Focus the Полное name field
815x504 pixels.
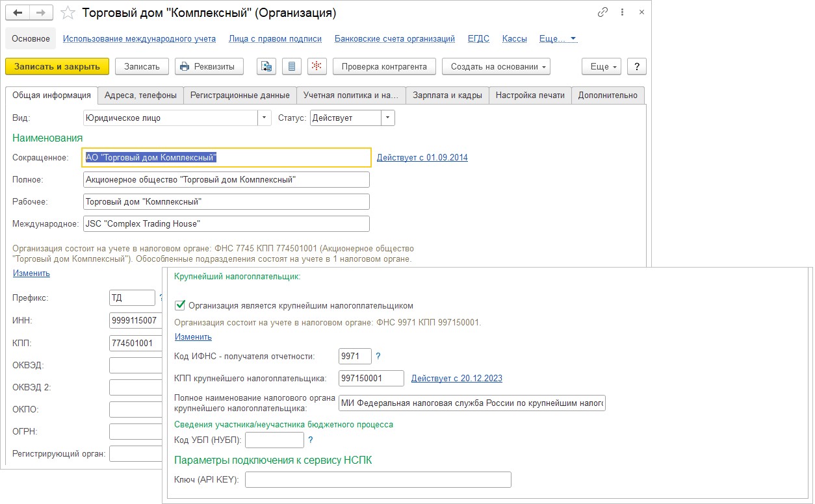tap(227, 179)
